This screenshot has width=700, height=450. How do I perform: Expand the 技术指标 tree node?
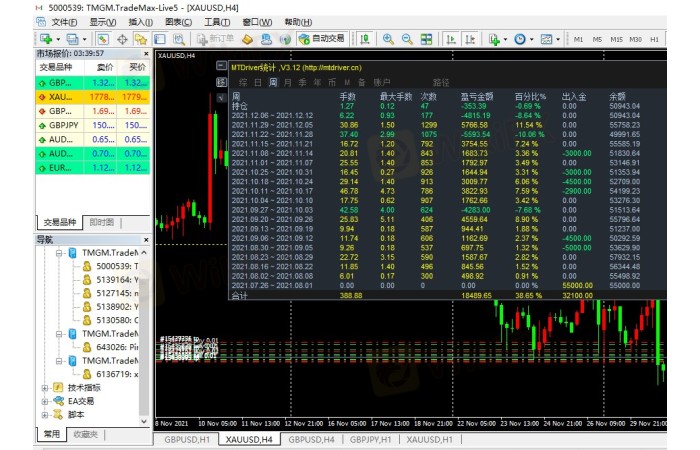44,387
